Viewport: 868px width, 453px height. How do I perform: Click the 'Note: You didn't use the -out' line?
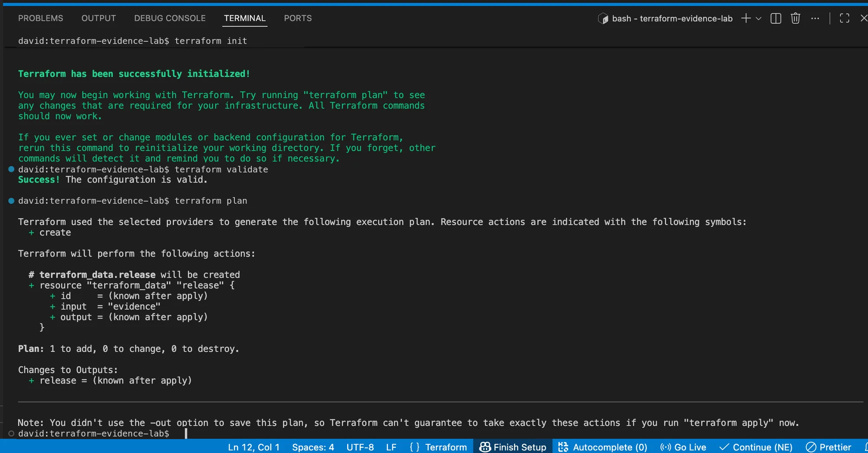408,423
